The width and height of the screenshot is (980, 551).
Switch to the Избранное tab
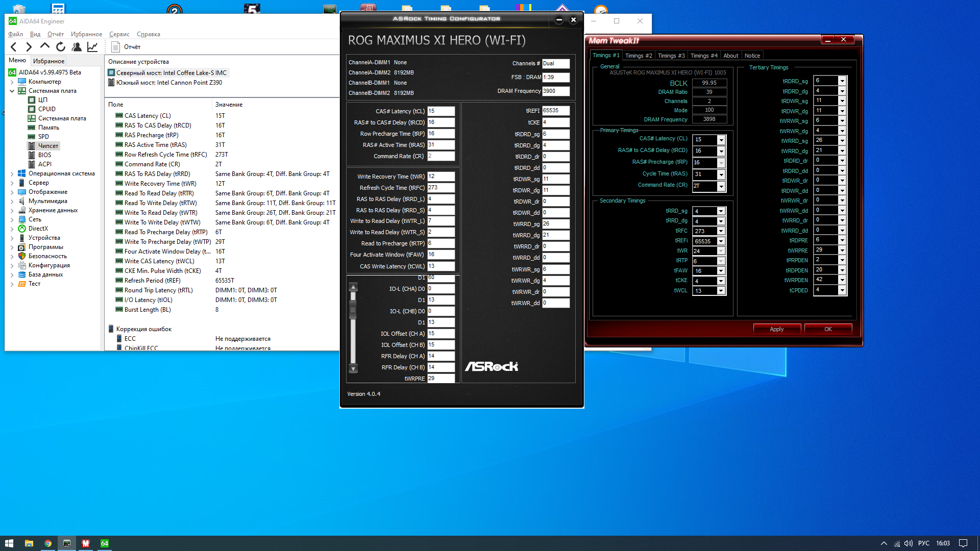[x=48, y=61]
